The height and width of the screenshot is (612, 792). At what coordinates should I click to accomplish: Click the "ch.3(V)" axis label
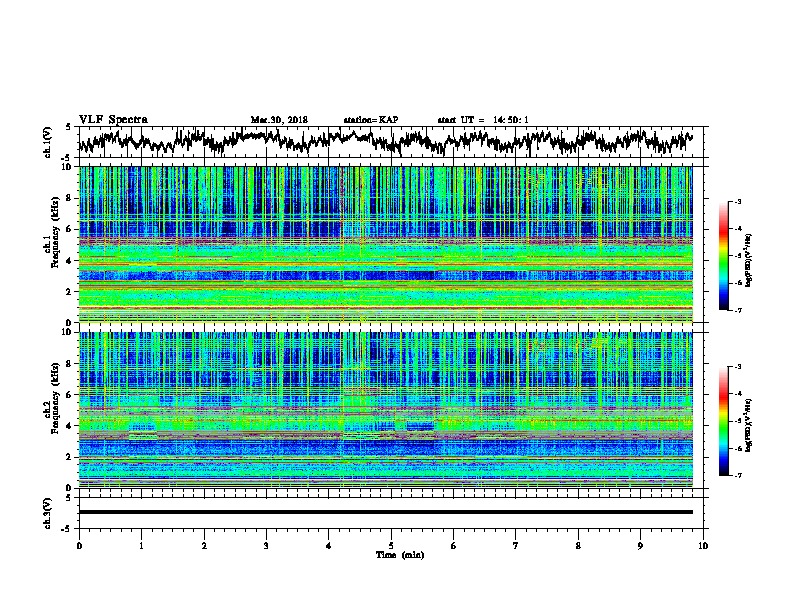(48, 513)
